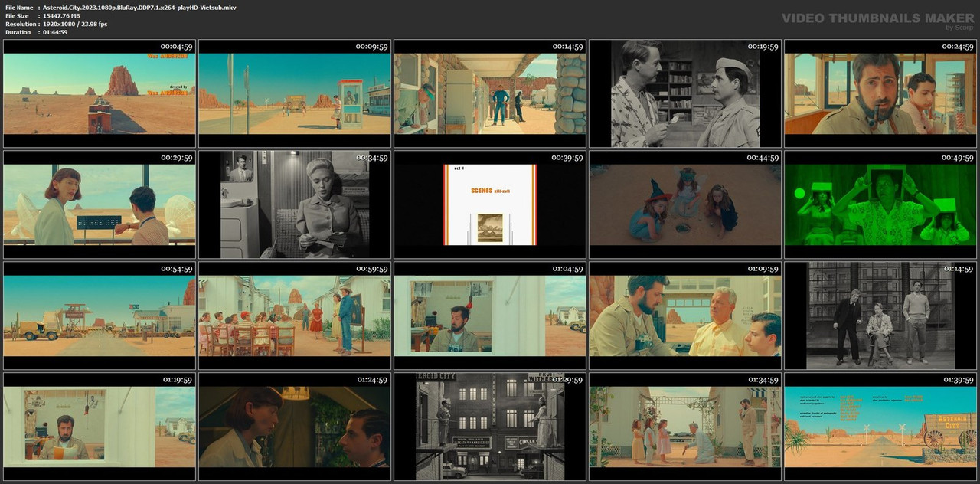Click the 00:24:59 timestamp label
The height and width of the screenshot is (484, 980).
(x=958, y=47)
